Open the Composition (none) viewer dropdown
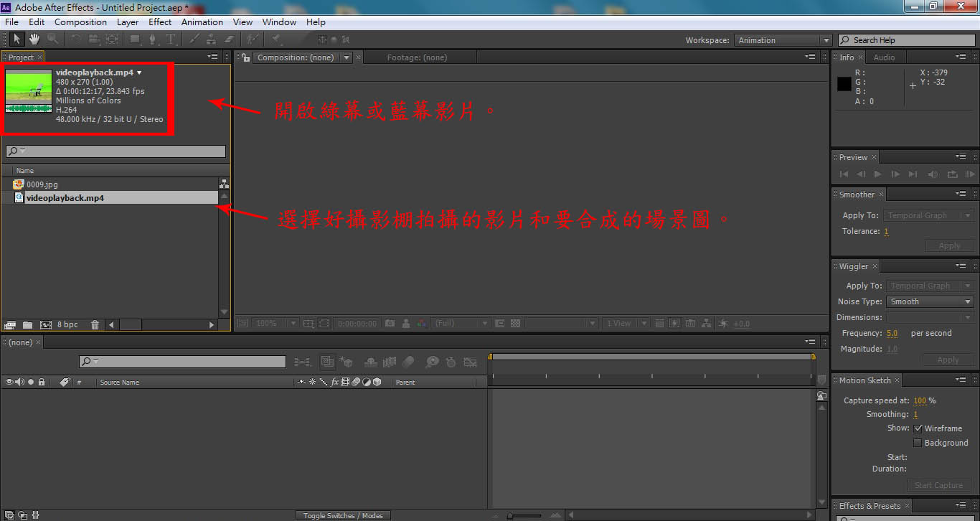 click(347, 57)
